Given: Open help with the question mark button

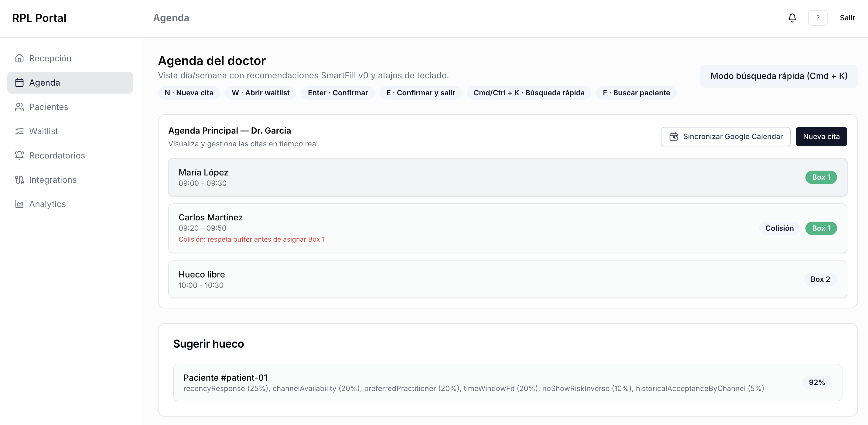Looking at the screenshot, I should tap(818, 18).
